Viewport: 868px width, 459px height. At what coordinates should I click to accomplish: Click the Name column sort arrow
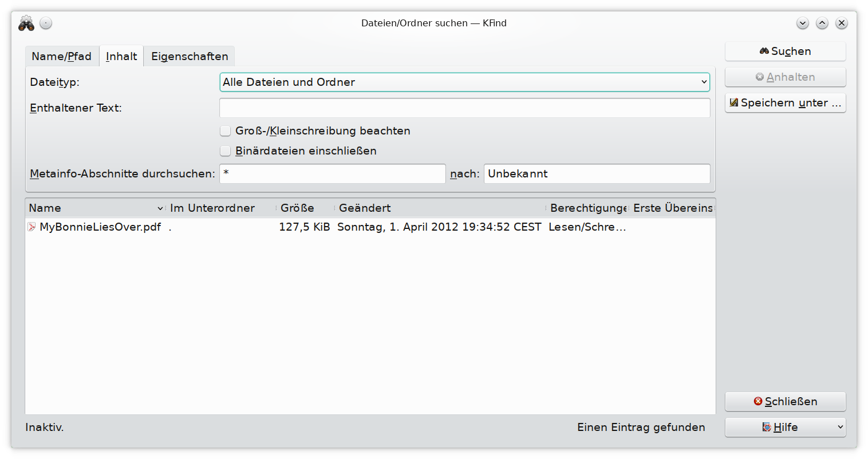coord(160,208)
